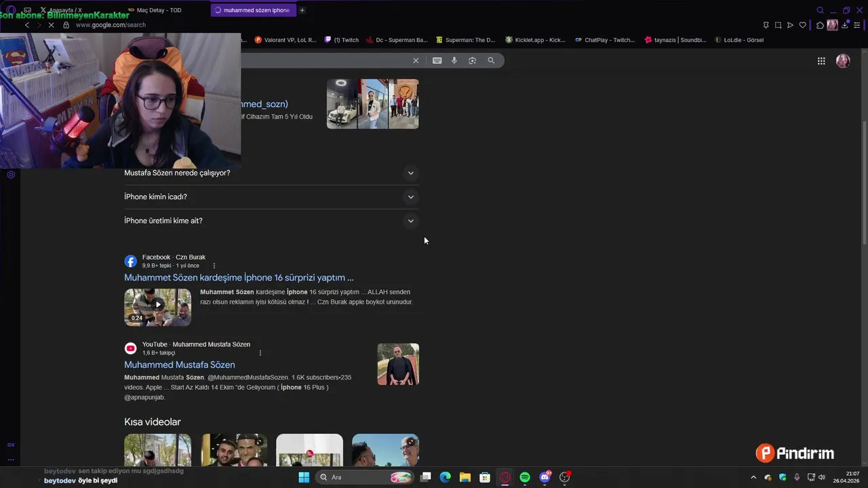
Task: Expand 'İPhone üretimi kime ait?' question
Action: tap(271, 220)
